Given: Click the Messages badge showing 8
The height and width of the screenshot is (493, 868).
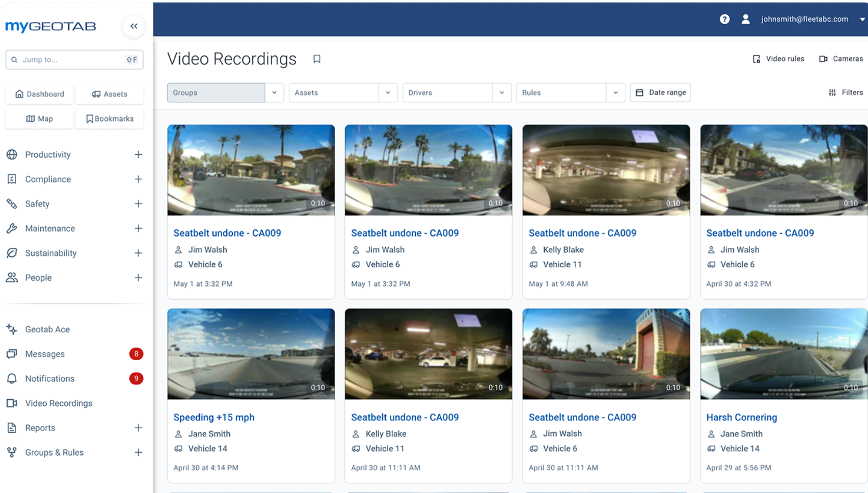Looking at the screenshot, I should tap(136, 354).
